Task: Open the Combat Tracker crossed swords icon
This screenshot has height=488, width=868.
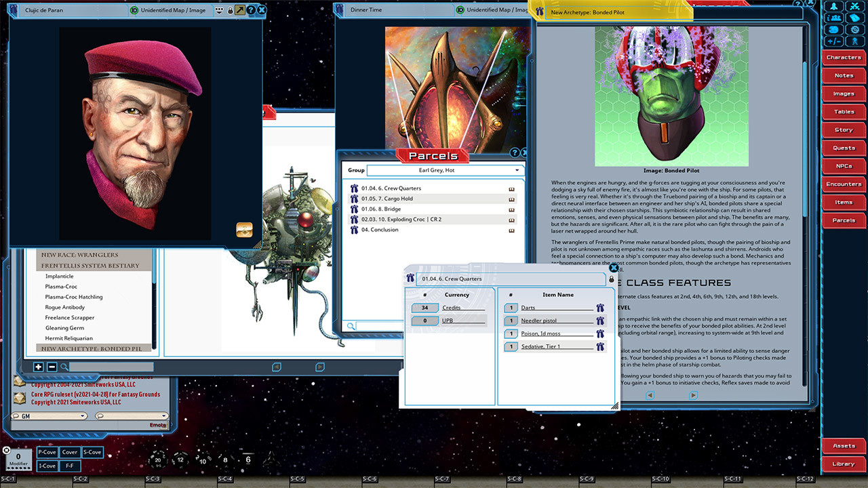Action: 856,6
